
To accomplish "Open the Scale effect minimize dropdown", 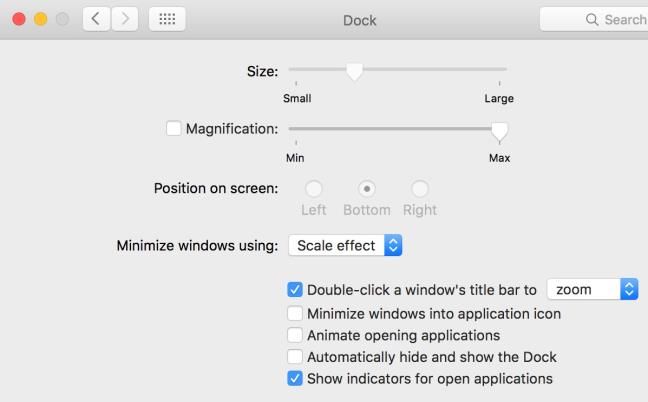I will pyautogui.click(x=345, y=245).
